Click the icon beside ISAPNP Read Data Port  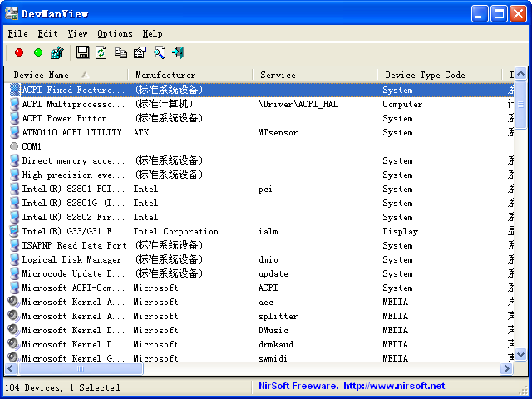pyautogui.click(x=14, y=245)
